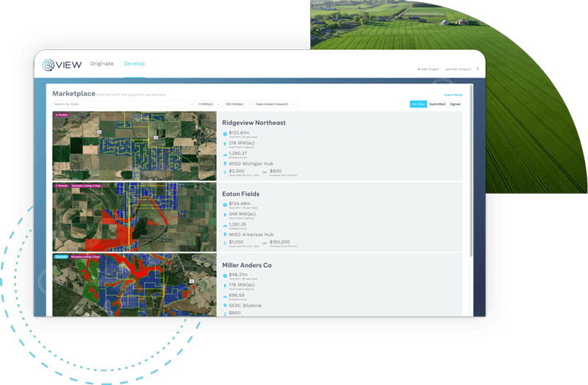Open Miller Anders Co listing title

coord(247,265)
